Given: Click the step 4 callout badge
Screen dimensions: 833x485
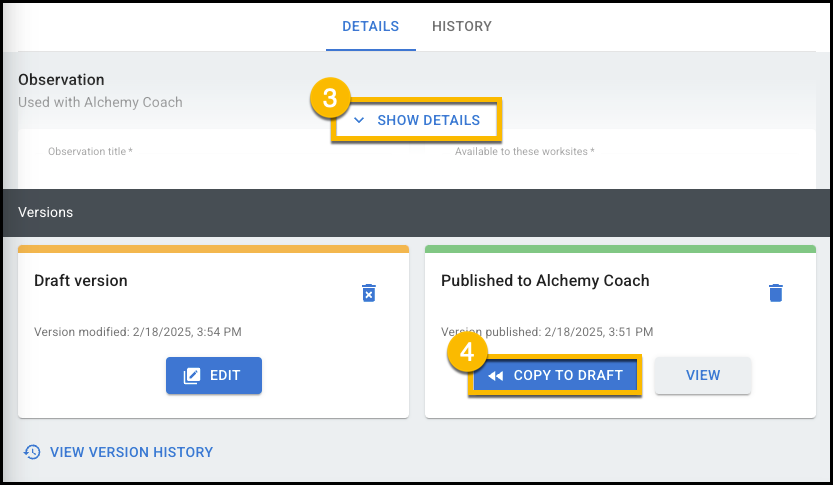Looking at the screenshot, I should 467,352.
